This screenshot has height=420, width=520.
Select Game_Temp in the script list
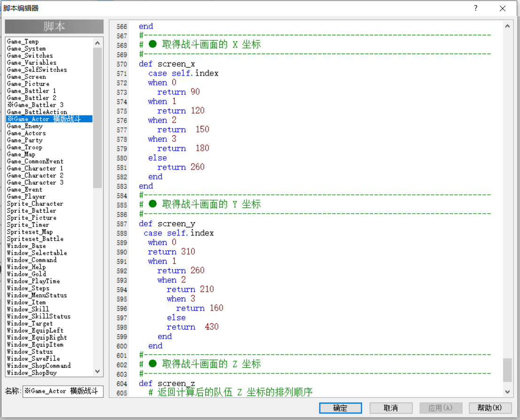(23, 41)
